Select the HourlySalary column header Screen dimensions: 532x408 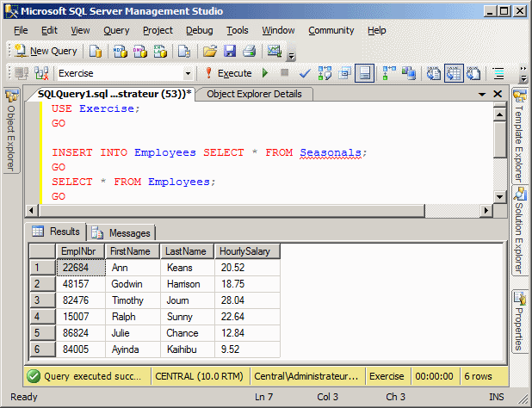pyautogui.click(x=247, y=251)
